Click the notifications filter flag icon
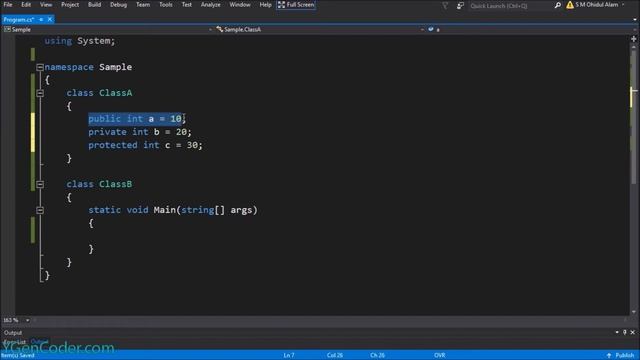Viewport: 640px width, 360px height. (445, 6)
